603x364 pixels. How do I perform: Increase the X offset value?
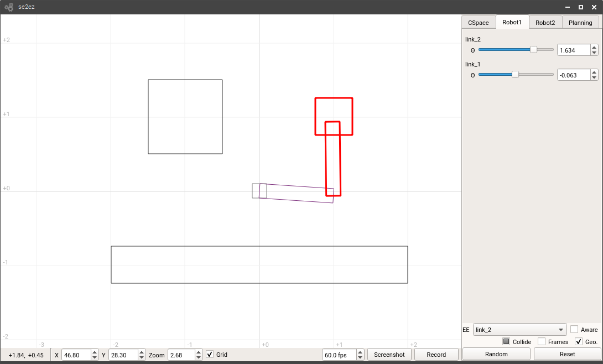[x=95, y=352]
